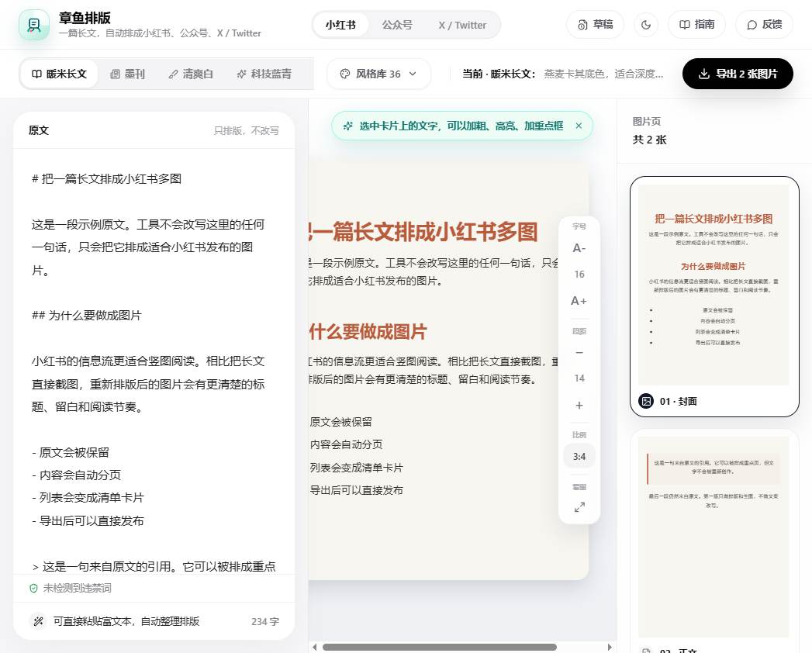Screen dimensions: 812x653
Task: Click the 只排版，不改写 label
Action: click(246, 130)
